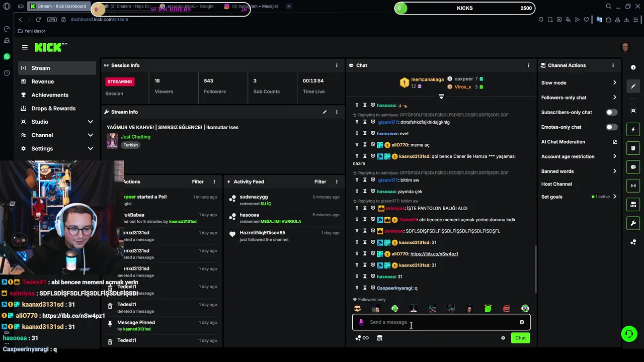
Task: Click sudenazygg activity feed entry
Action: point(284,200)
